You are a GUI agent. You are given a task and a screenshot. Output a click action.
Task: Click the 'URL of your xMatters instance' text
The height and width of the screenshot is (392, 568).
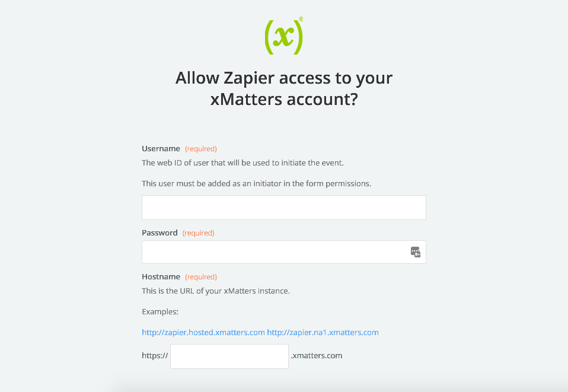[216, 291]
